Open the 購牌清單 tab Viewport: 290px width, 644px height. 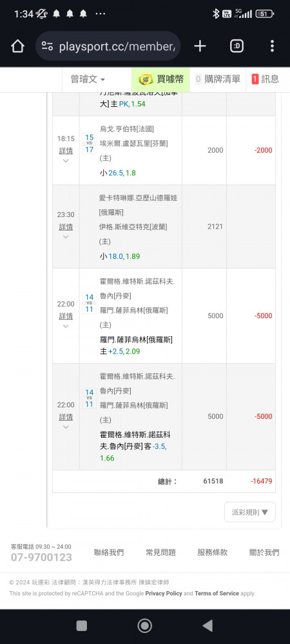coord(218,80)
